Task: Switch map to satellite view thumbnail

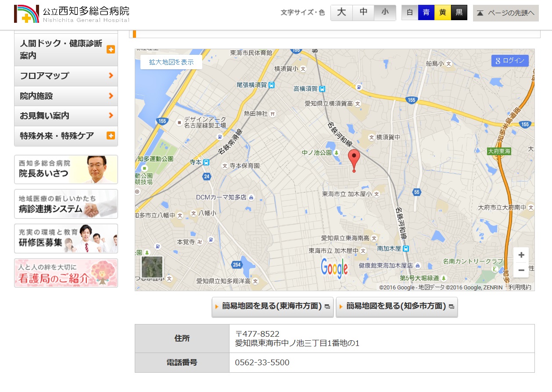Action: (x=152, y=267)
